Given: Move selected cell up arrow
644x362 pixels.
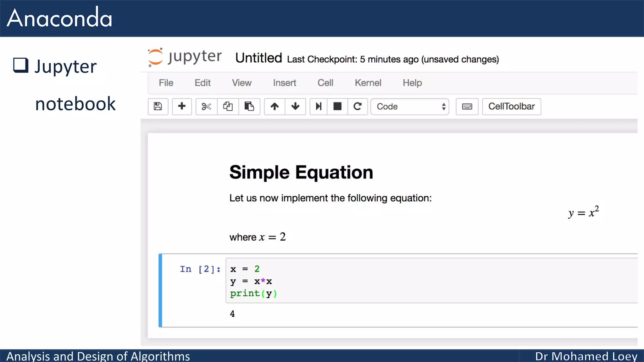Looking at the screenshot, I should pyautogui.click(x=275, y=107).
